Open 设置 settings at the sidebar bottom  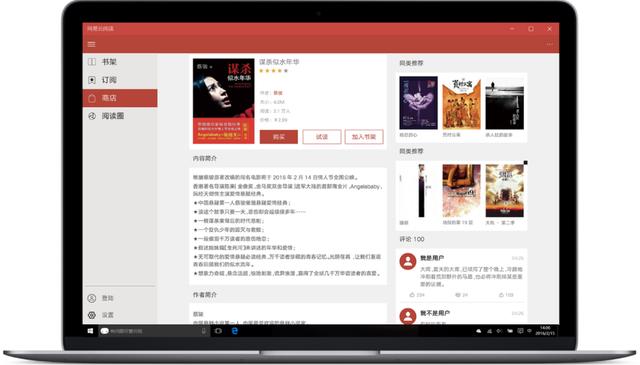(120, 315)
